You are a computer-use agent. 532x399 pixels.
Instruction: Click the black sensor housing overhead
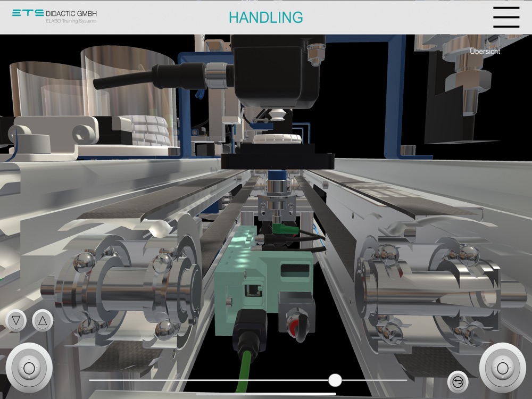(277, 71)
